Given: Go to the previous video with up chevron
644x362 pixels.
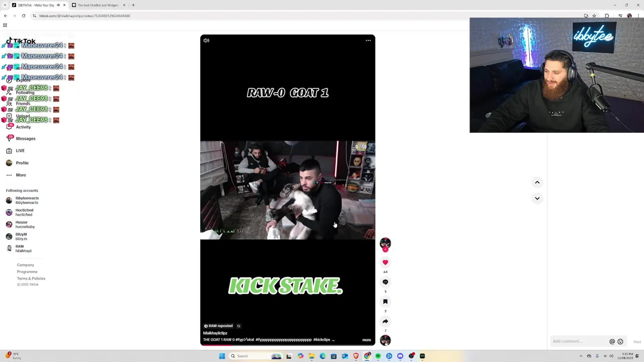Looking at the screenshot, I should [x=537, y=183].
